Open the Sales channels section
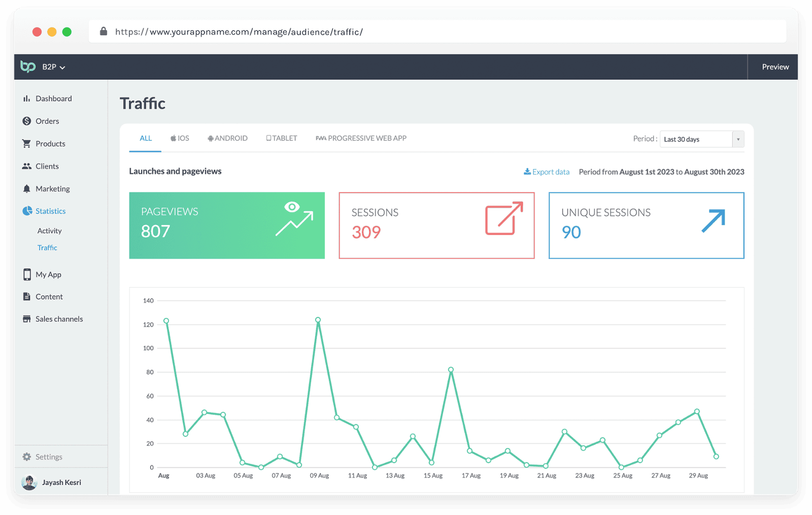The height and width of the screenshot is (515, 812). [x=59, y=319]
